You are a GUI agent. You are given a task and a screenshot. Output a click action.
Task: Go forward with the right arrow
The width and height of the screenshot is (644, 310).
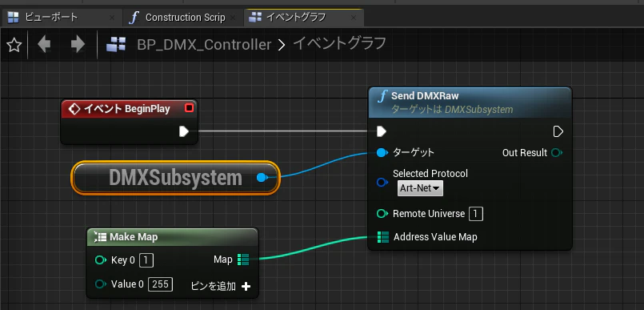[78, 44]
